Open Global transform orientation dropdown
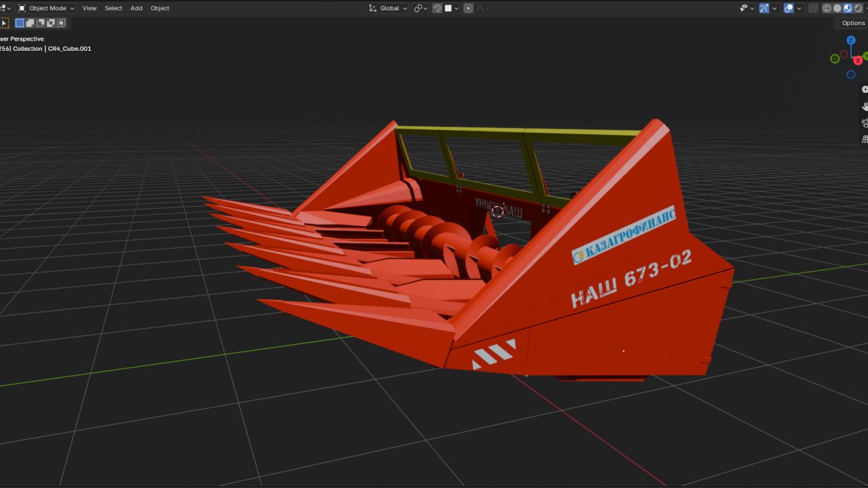The height and width of the screenshot is (488, 868). point(388,8)
